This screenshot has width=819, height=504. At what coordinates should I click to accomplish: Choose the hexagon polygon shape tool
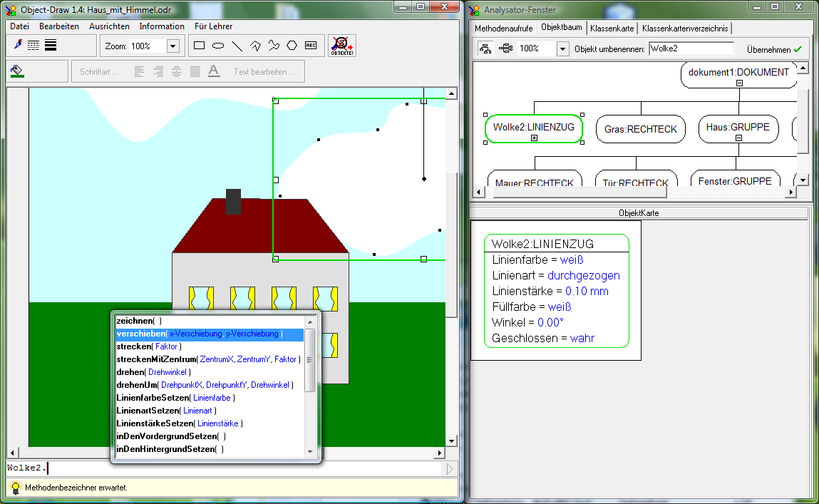click(292, 46)
